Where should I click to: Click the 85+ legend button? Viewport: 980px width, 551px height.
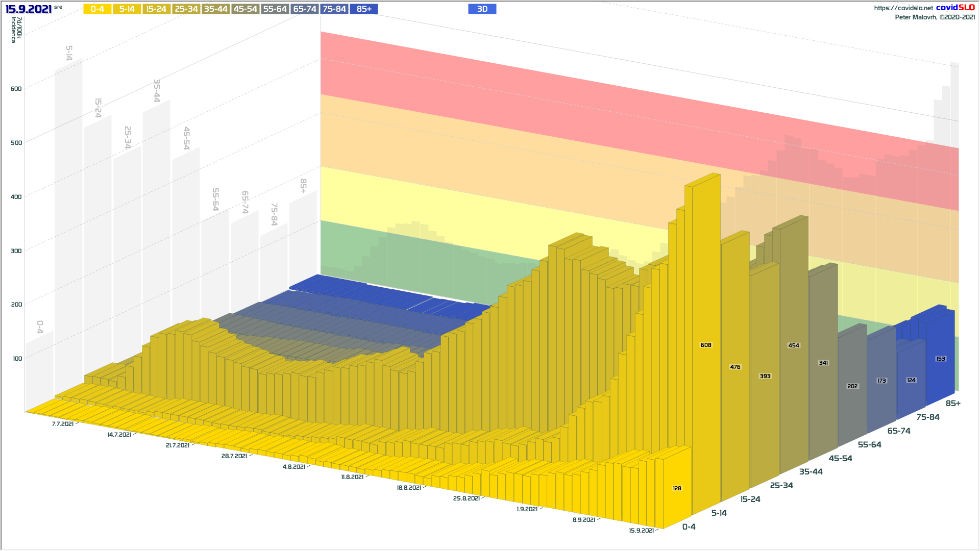[x=364, y=9]
